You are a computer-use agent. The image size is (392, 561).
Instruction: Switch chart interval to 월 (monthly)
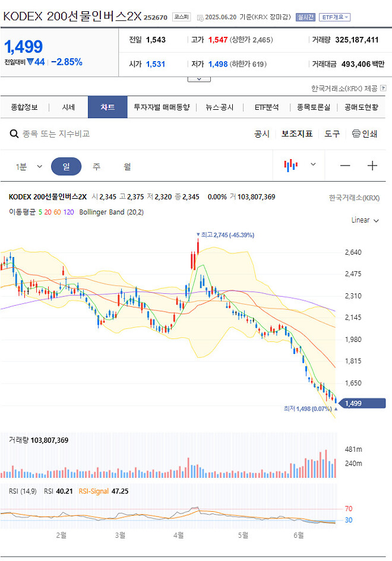[126, 165]
